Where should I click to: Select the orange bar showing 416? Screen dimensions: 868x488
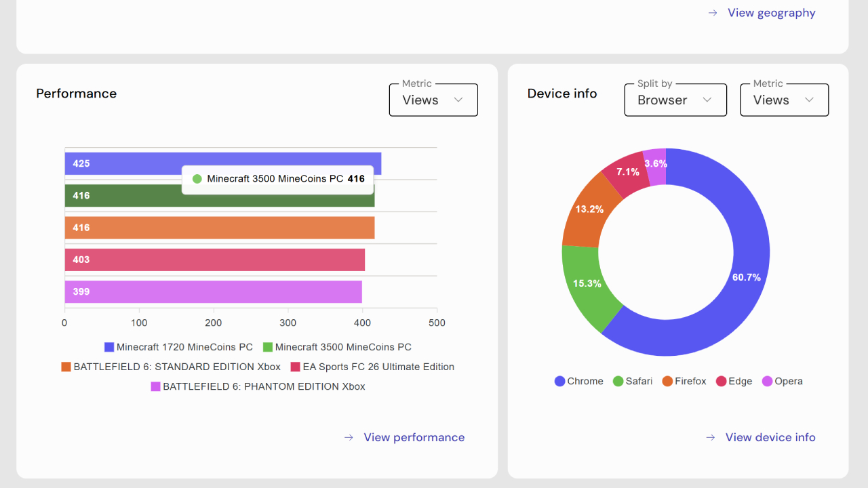[220, 228]
